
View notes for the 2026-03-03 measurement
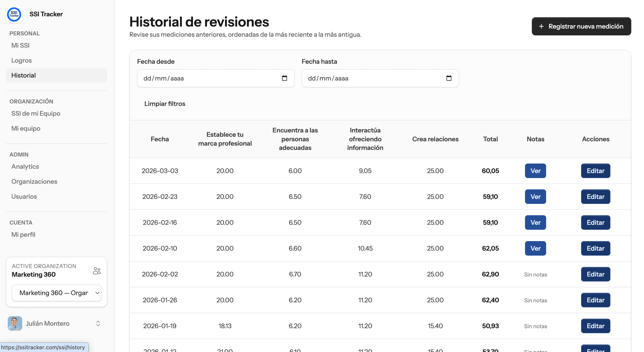[535, 171]
